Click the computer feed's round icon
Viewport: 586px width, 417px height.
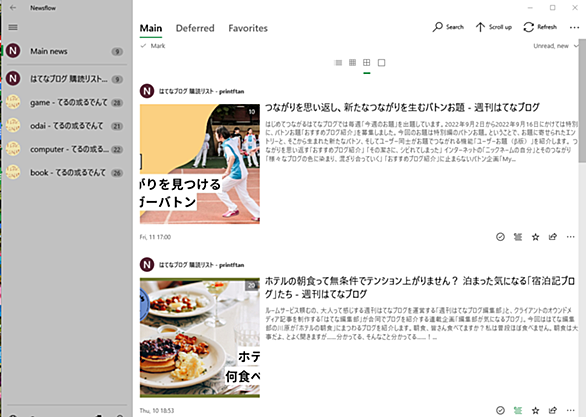(13, 149)
